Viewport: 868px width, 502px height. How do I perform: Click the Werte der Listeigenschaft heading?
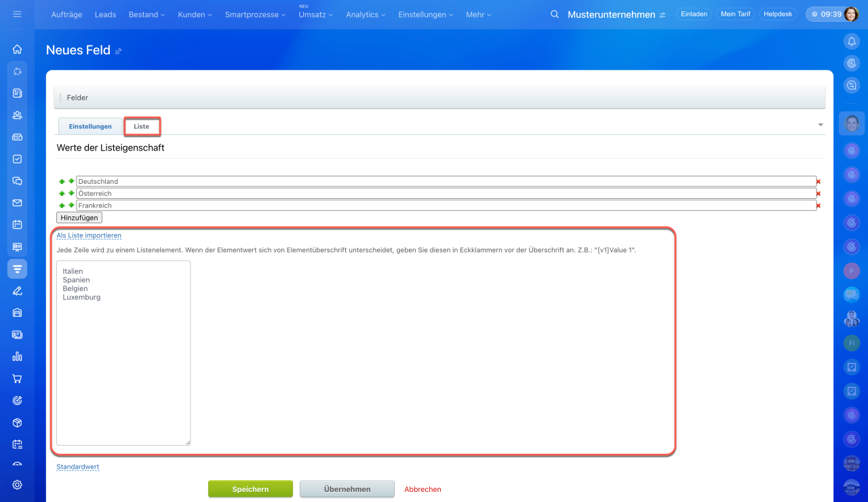pos(111,148)
